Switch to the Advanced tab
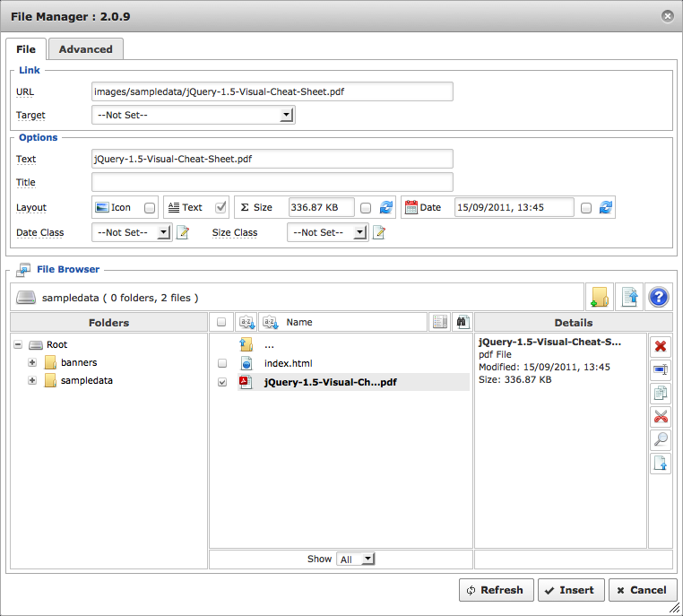This screenshot has height=616, width=683. [x=86, y=49]
